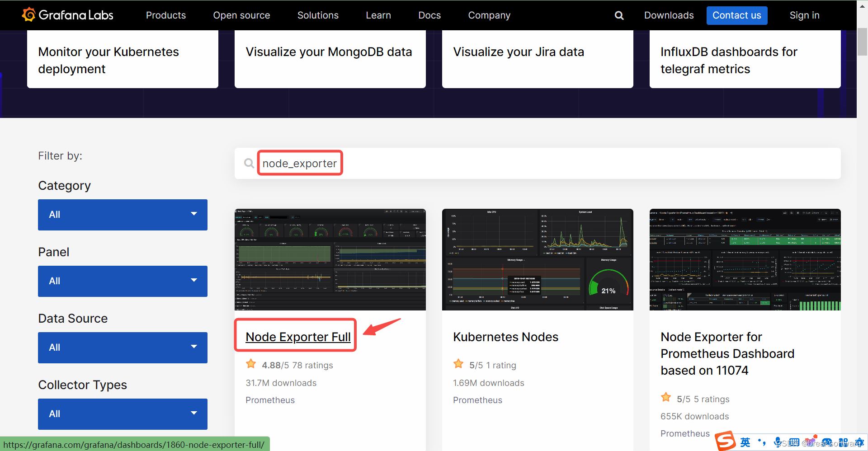
Task: Expand the Collector Types filter dropdown
Action: click(123, 414)
